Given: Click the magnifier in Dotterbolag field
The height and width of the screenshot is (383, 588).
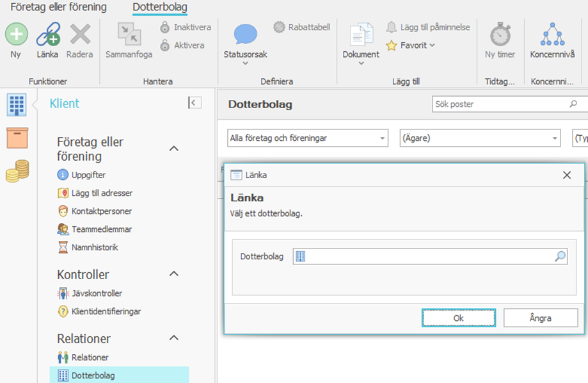Looking at the screenshot, I should pos(560,256).
